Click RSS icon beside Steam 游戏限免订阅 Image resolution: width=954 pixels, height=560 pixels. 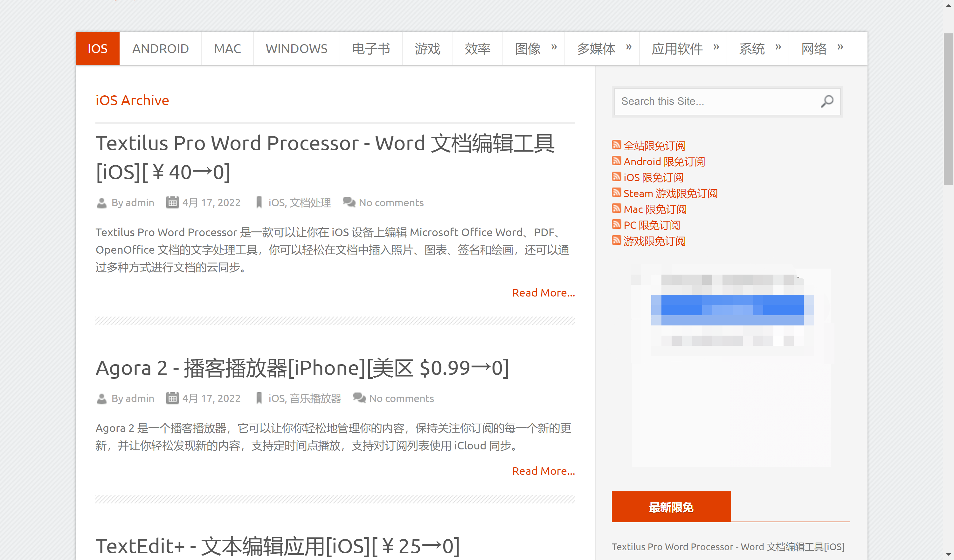coord(616,193)
